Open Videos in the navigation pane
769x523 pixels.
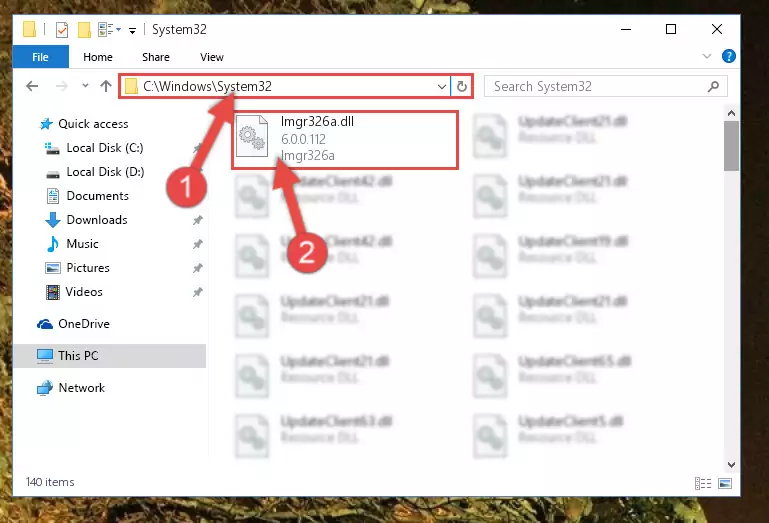84,292
